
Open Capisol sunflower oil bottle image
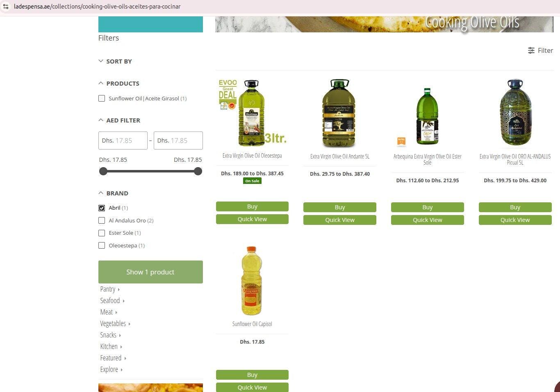coord(252,281)
